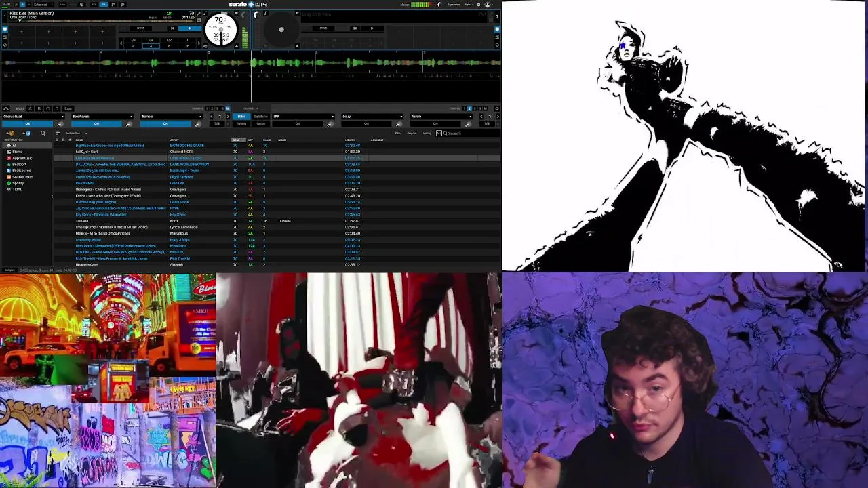Open the Files panel tab
868x488 pixels.
click(398, 133)
